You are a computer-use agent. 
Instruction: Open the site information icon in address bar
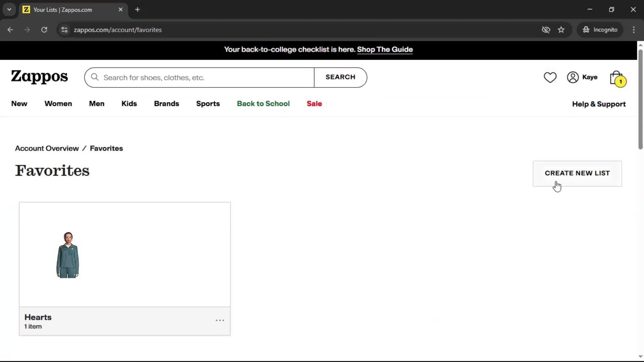64,30
